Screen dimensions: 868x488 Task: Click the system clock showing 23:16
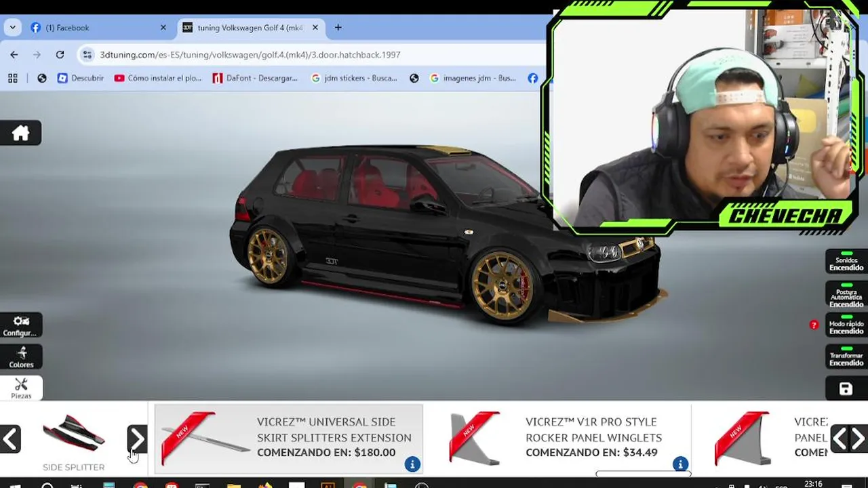tap(813, 484)
